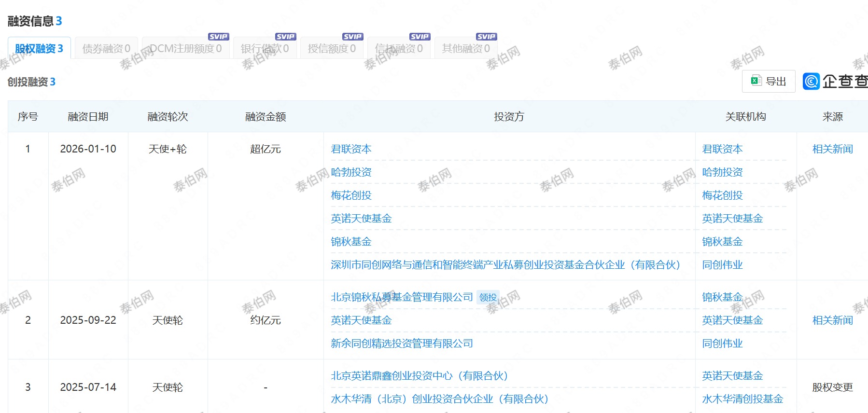Click the SVIP badge above 银行借款
Image resolution: width=868 pixels, height=413 pixels.
[x=286, y=37]
